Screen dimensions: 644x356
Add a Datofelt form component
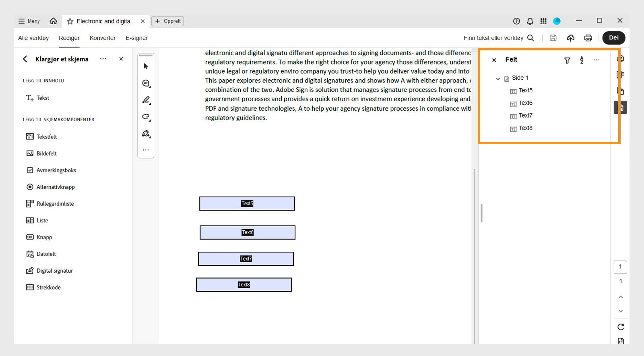click(x=41, y=254)
